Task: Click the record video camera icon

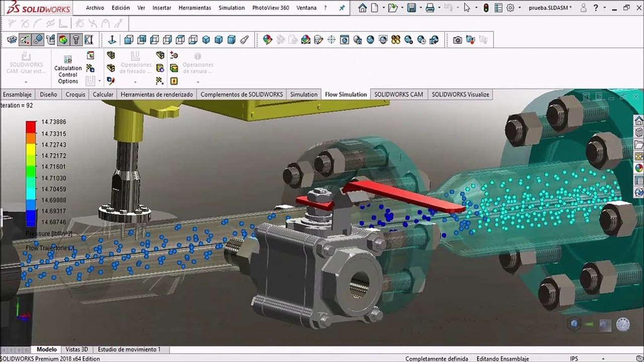Action: pyautogui.click(x=470, y=40)
